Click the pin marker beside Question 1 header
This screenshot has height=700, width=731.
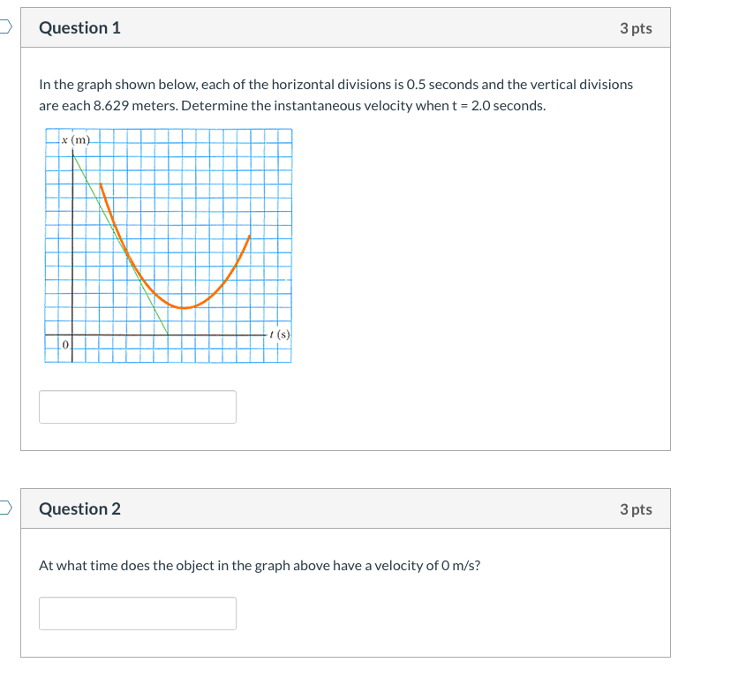[4, 27]
